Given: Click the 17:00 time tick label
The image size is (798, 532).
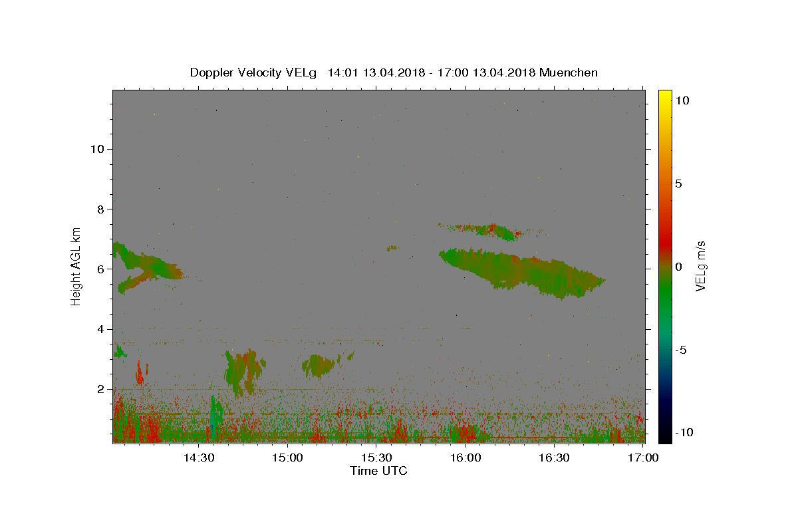Looking at the screenshot, I should (643, 458).
